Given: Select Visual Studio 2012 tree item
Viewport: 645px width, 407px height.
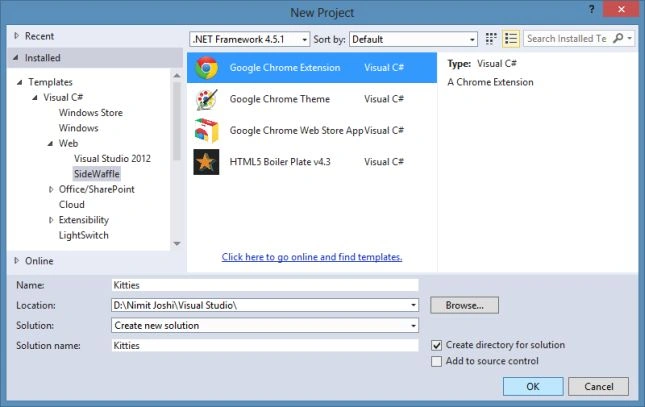Looking at the screenshot, I should [x=112, y=158].
